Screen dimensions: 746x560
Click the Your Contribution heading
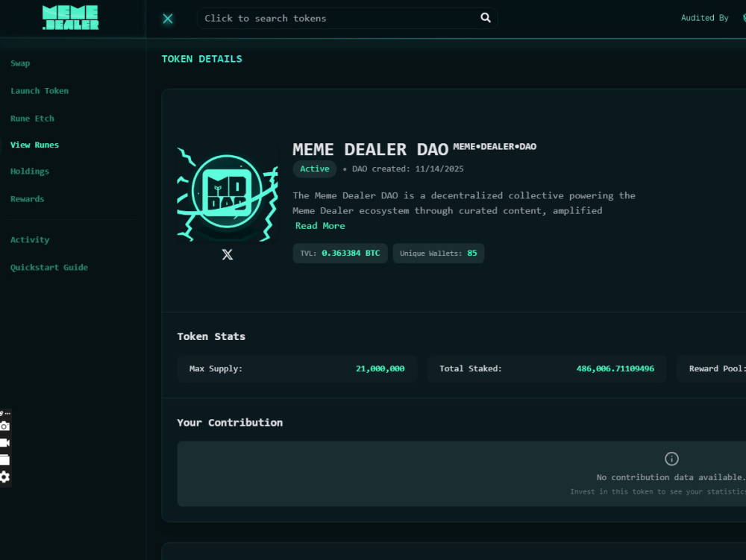tap(230, 423)
